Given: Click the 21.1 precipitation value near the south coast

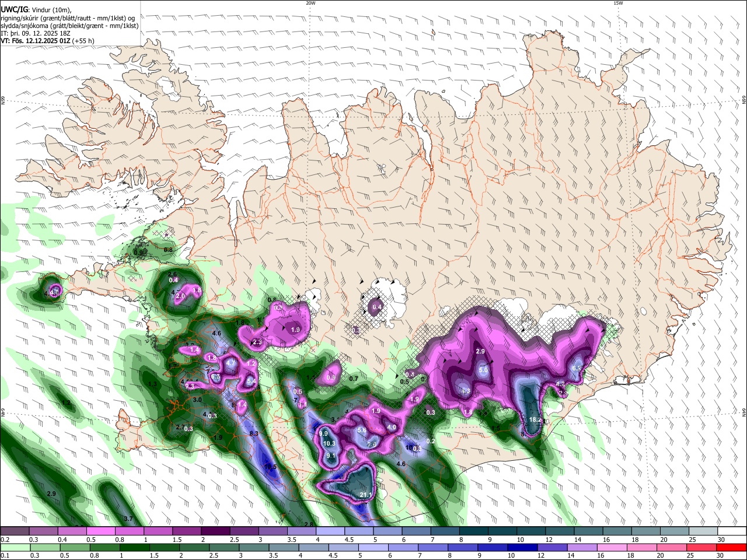Looking at the screenshot, I should pyautogui.click(x=366, y=495).
